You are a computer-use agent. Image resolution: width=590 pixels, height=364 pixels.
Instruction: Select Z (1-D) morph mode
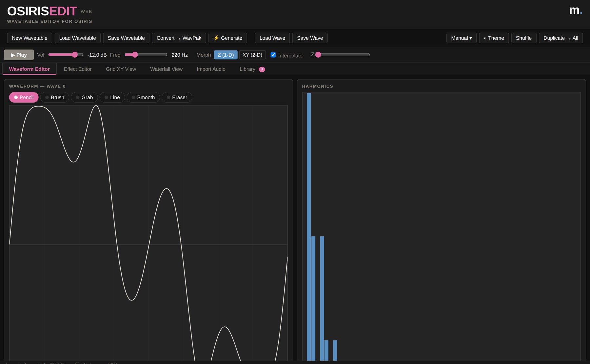pos(226,55)
